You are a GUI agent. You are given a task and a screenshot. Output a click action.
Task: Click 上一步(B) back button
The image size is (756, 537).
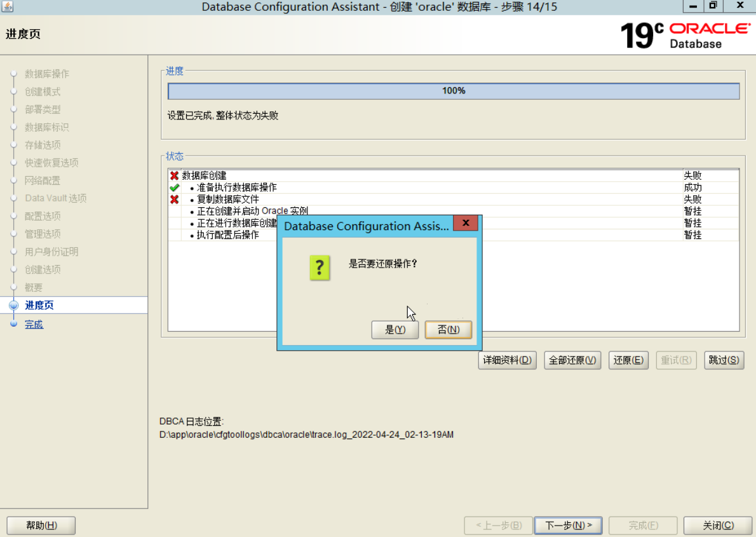[x=499, y=526]
